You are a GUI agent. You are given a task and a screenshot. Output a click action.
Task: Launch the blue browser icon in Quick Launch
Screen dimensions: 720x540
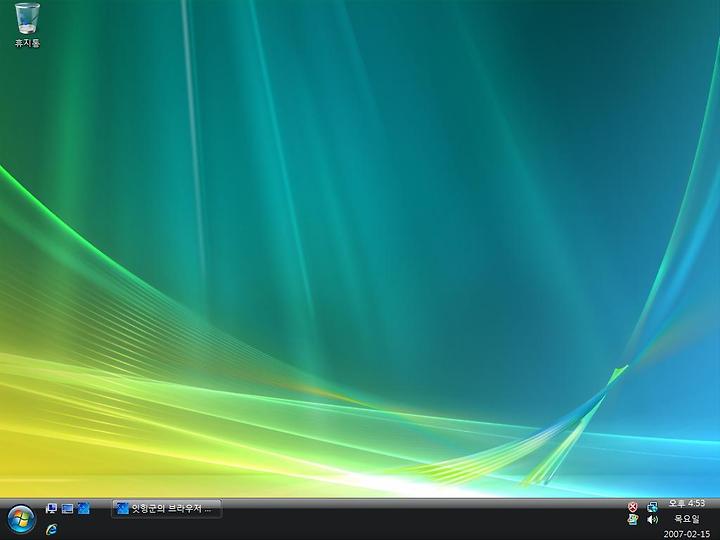click(x=84, y=508)
